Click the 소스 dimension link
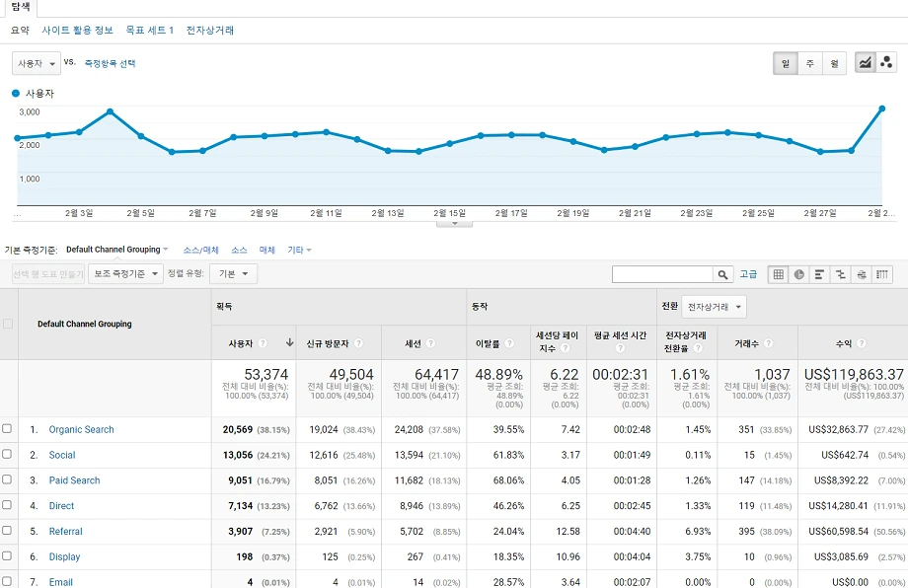 [x=239, y=250]
